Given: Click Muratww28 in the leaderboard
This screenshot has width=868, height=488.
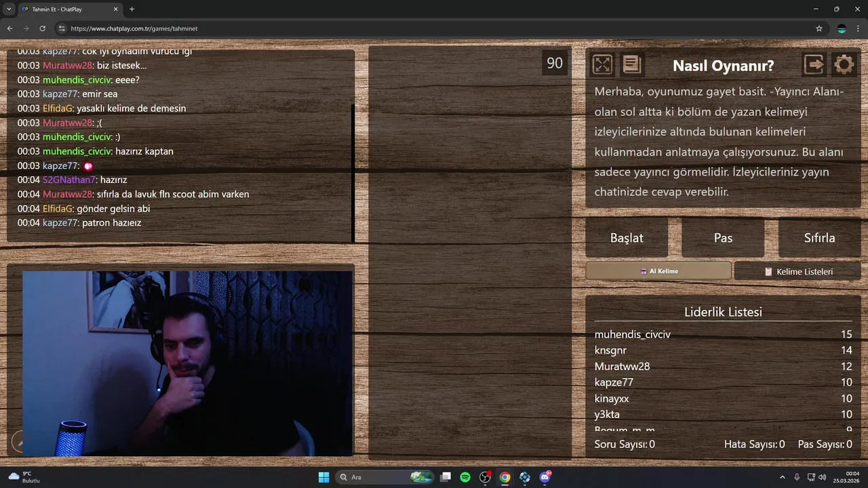Looking at the screenshot, I should point(622,367).
